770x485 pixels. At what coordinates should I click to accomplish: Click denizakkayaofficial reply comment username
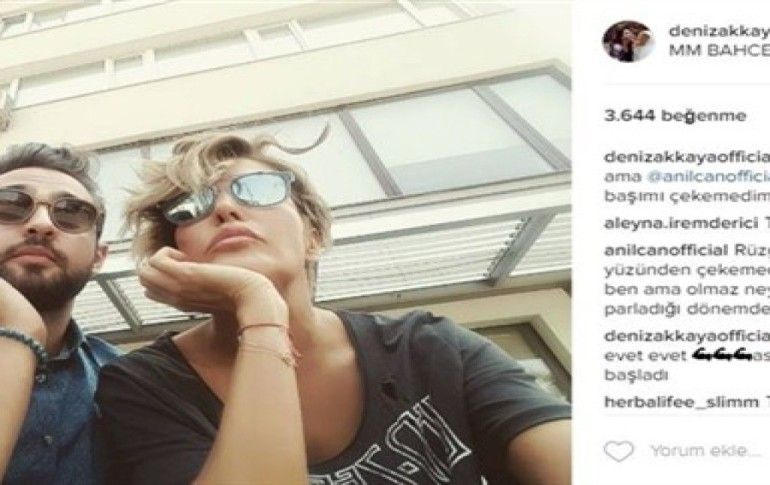[x=687, y=336]
